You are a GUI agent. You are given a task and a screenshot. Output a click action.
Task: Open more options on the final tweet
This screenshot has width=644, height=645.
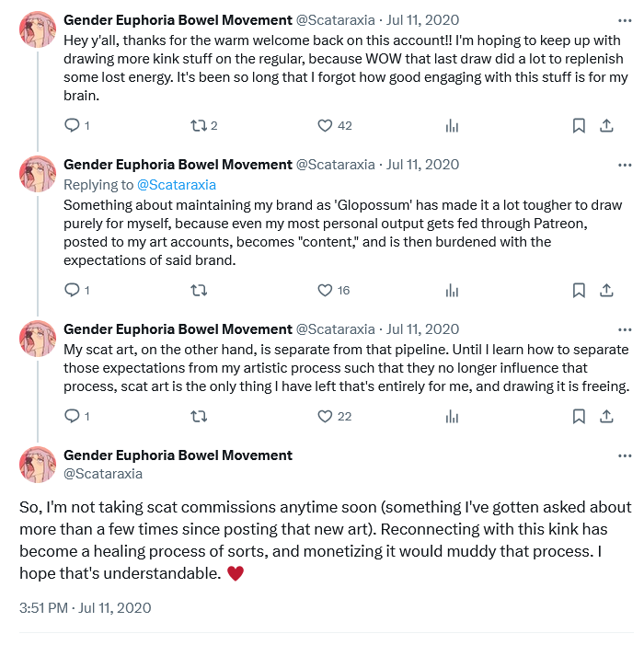pos(625,455)
